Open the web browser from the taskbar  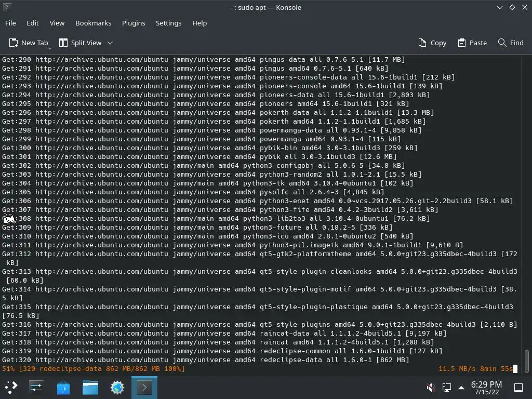117,388
